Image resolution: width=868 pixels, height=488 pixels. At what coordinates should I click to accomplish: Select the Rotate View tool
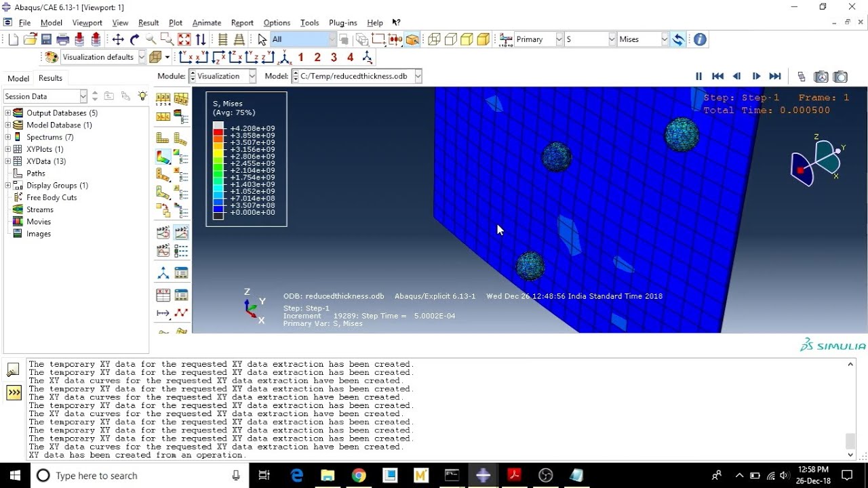tap(134, 39)
